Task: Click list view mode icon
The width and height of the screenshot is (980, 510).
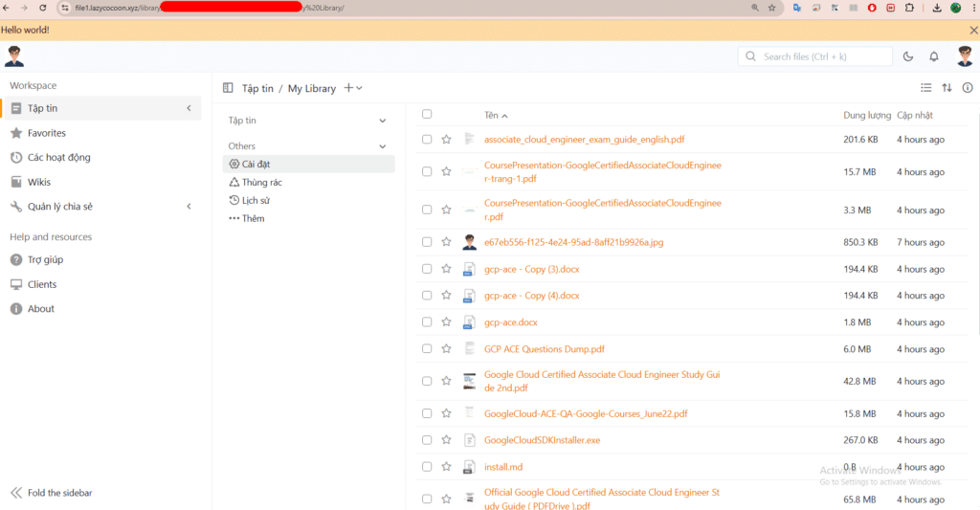Action: pyautogui.click(x=925, y=88)
